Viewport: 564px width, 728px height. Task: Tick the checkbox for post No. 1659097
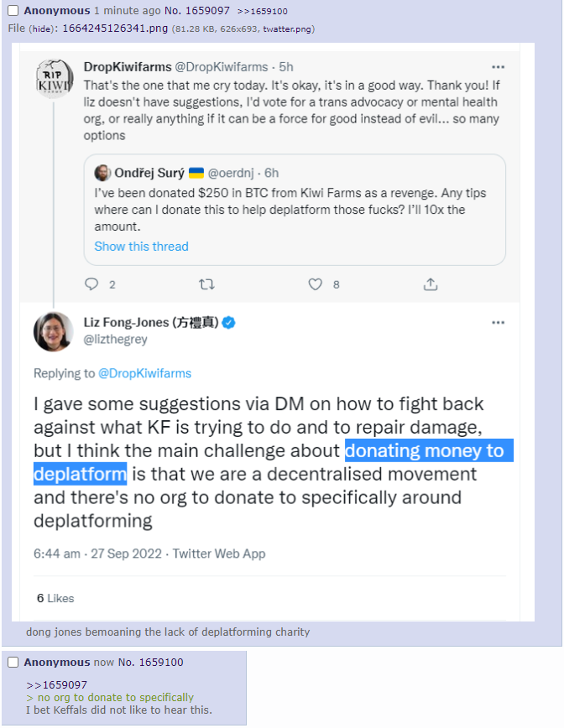pos(13,11)
